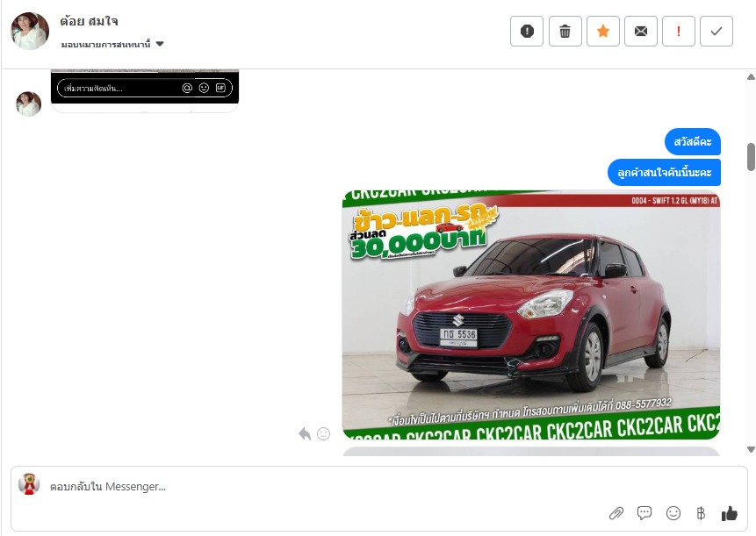The image size is (756, 536).
Task: Send a thumbs-up like
Action: [x=729, y=513]
